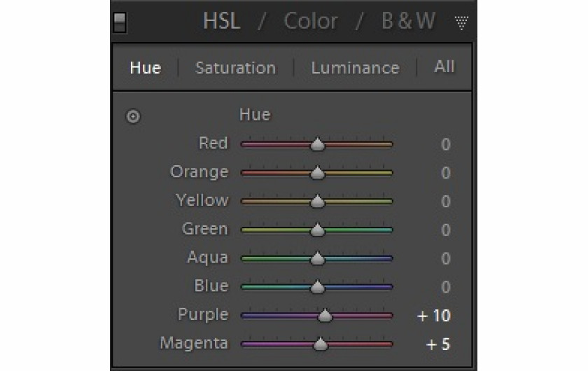Click the Yellow hue slider handle
588x371 pixels.
[x=318, y=202]
